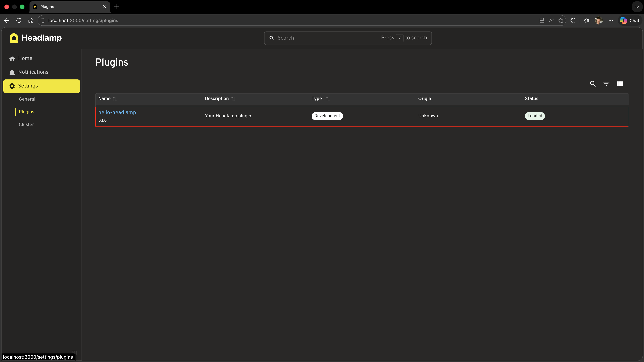Open the browser Extensions puzzle icon
Viewport: 644px width, 362px height.
573,20
